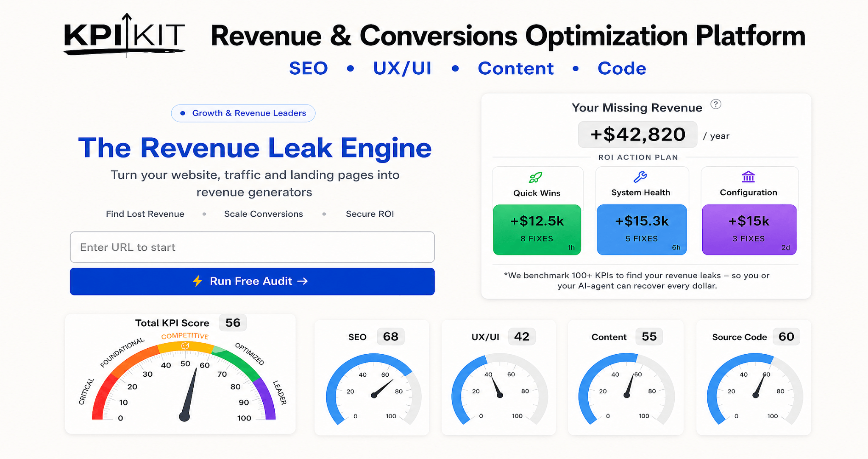Viewport: 868px width, 459px height.
Task: Click the Content score value 55
Action: pos(649,337)
